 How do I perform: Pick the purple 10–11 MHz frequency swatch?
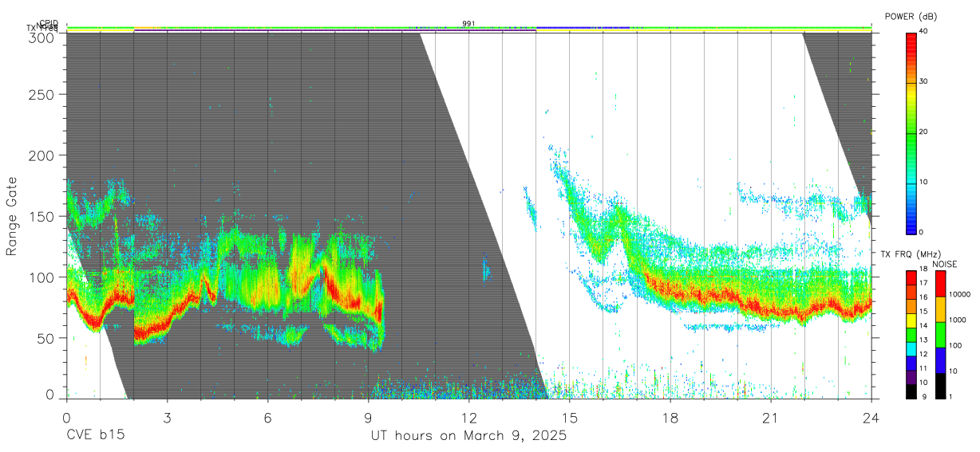[x=911, y=376]
